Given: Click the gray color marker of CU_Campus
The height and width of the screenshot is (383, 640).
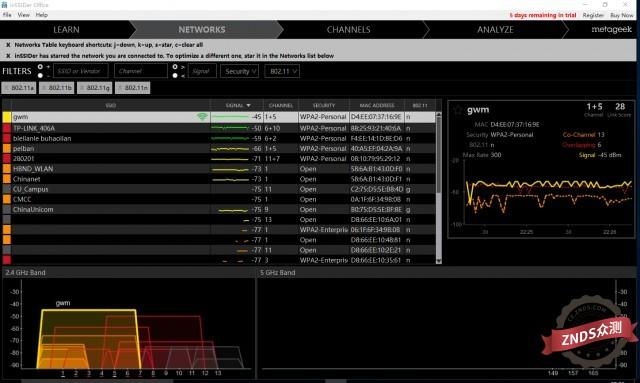Looking at the screenshot, I should point(7,189).
